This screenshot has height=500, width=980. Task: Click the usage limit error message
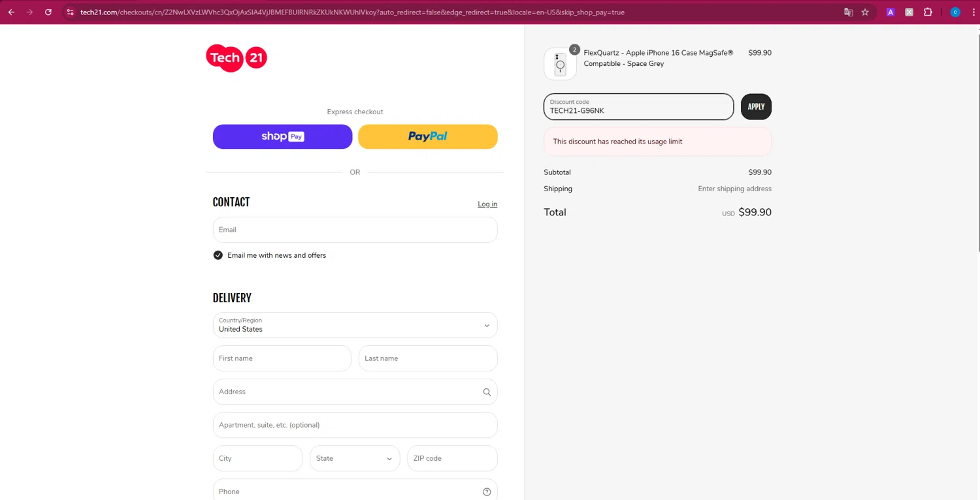coord(657,141)
